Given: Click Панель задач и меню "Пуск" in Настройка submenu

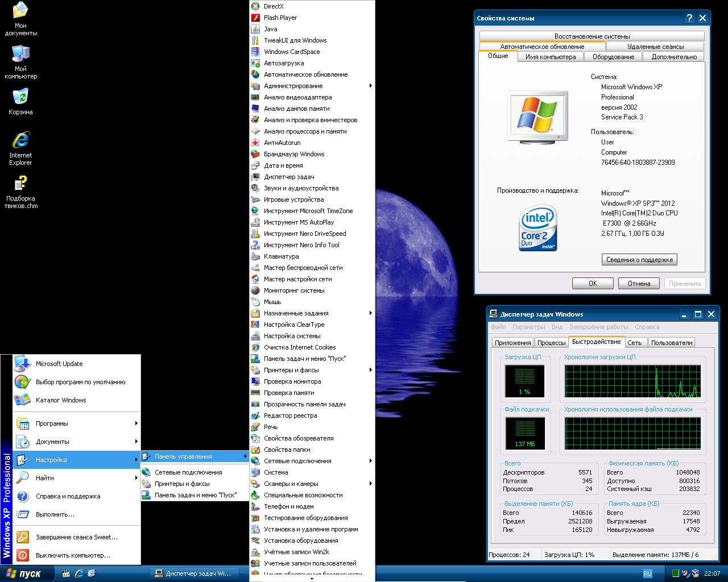Looking at the screenshot, I should click(195, 495).
